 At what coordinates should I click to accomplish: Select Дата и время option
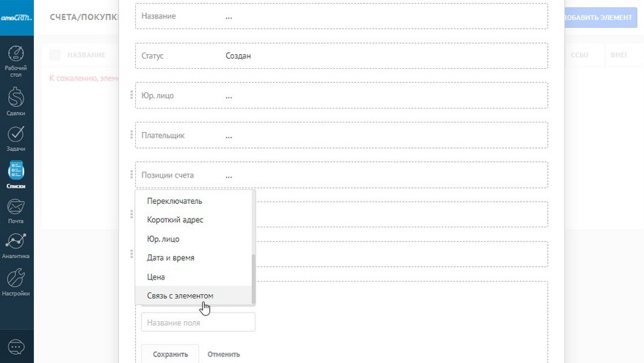pos(170,258)
